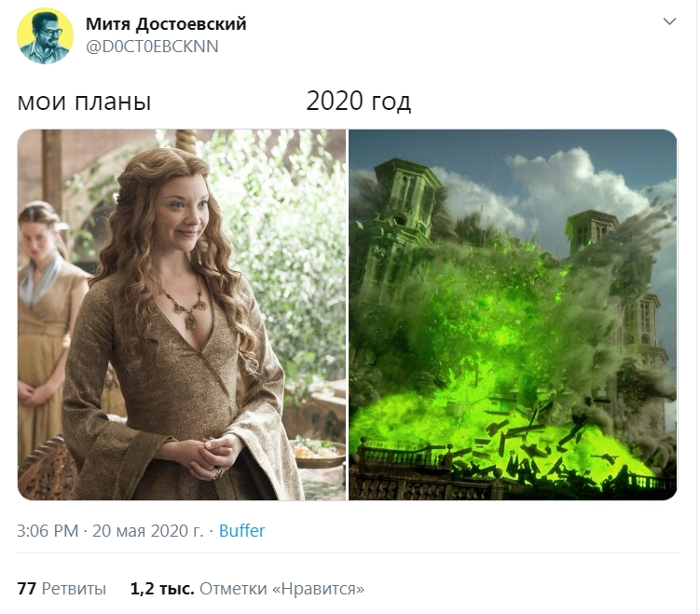Viewport: 700px width, 614px height.
Task: Click the necklace pendant in left photo
Action: (191, 320)
